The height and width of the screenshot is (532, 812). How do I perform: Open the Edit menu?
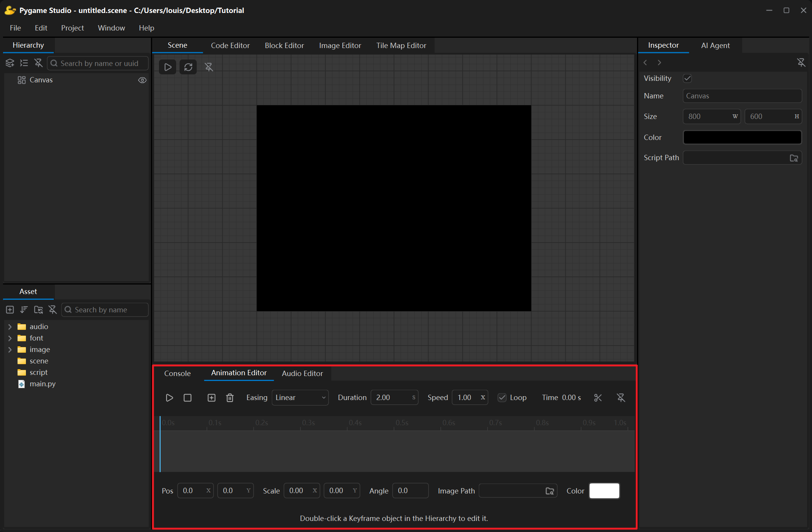tap(41, 28)
